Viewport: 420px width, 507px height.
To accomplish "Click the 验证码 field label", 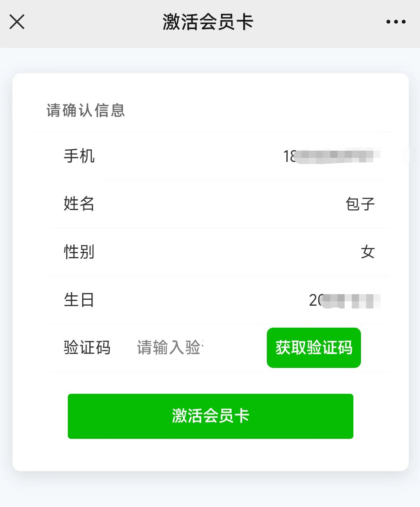I will 87,348.
